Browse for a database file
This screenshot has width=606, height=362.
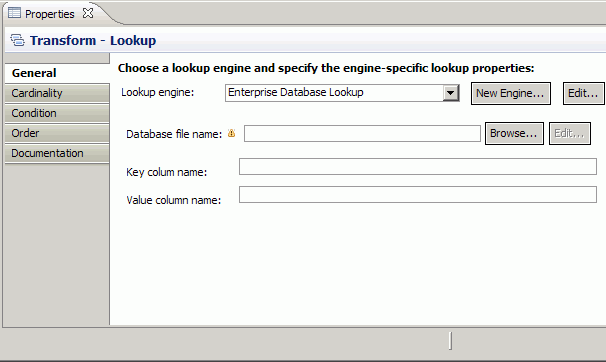(x=514, y=133)
